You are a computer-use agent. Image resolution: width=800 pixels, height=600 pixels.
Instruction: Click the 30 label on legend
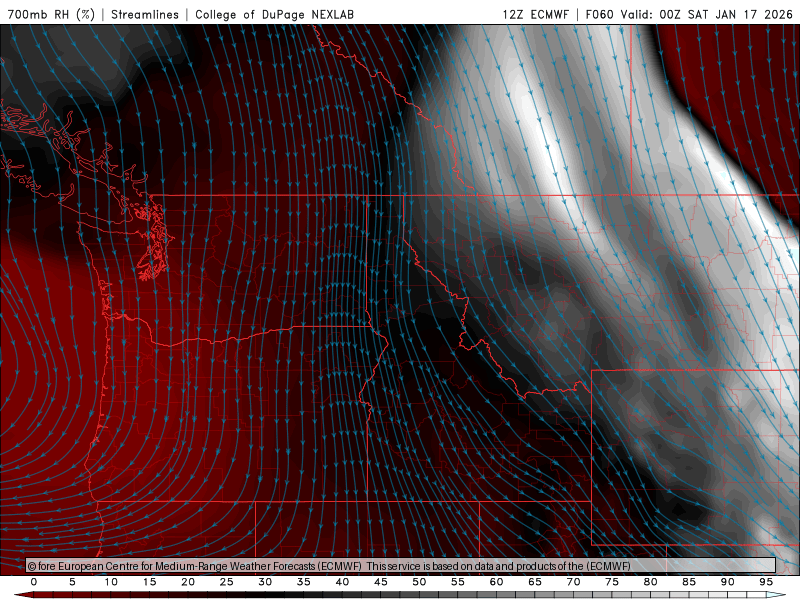point(265,582)
